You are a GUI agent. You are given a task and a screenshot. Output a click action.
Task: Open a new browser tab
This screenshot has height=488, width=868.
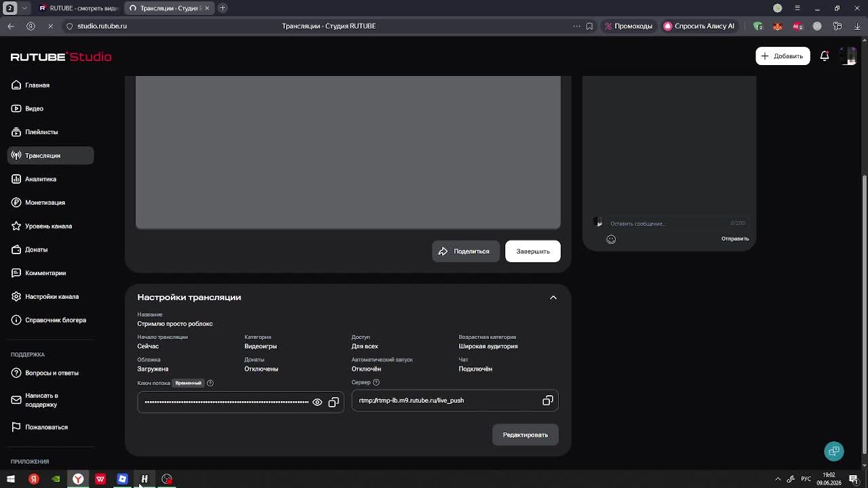[x=222, y=8]
